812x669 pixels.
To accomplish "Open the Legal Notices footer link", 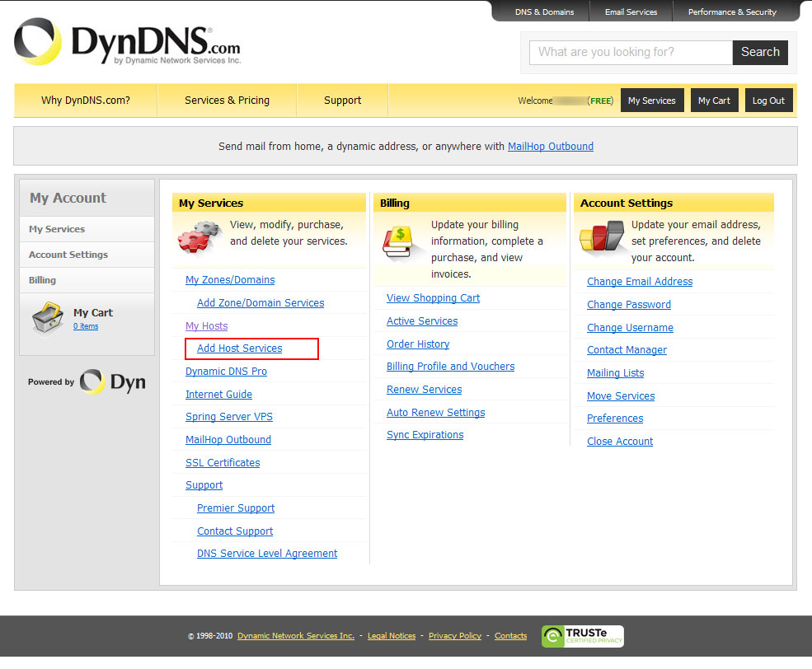I will [x=392, y=636].
